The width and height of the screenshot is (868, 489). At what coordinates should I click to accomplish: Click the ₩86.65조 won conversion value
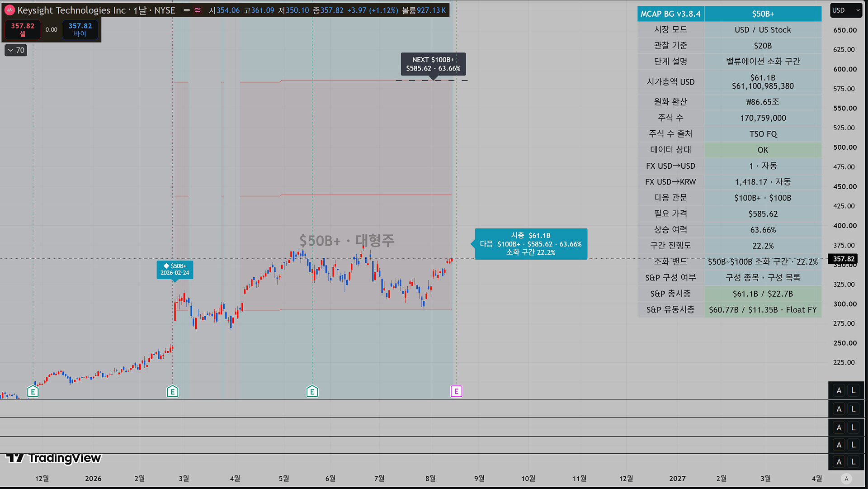tap(763, 102)
